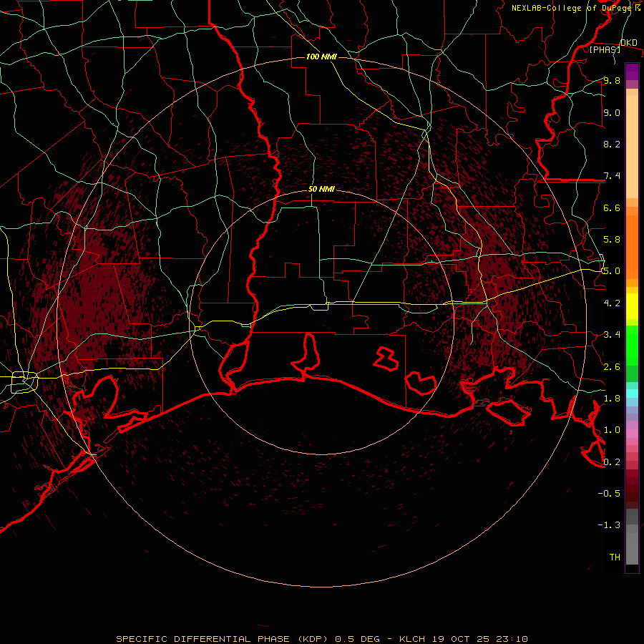Click the -1.3 scale value
Image resolution: width=644 pixels, height=644 pixels.
coord(609,525)
